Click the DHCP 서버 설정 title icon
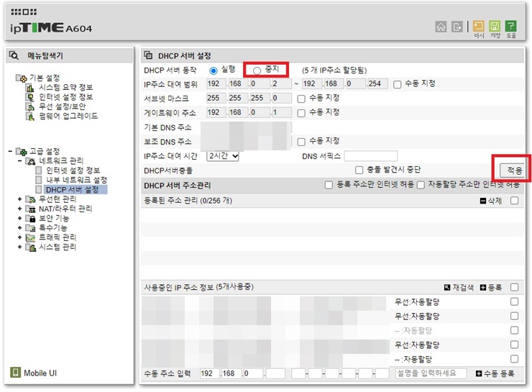 tap(148, 55)
